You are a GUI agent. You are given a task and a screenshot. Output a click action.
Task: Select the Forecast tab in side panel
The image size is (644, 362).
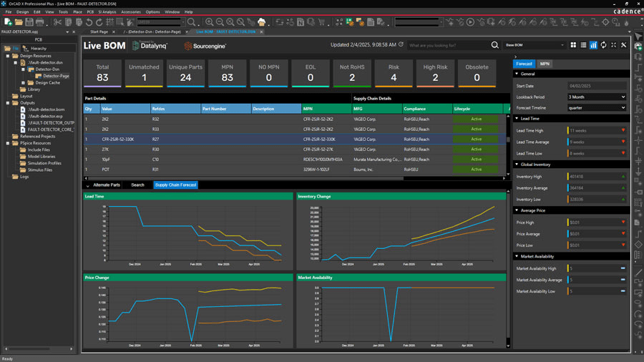(524, 64)
